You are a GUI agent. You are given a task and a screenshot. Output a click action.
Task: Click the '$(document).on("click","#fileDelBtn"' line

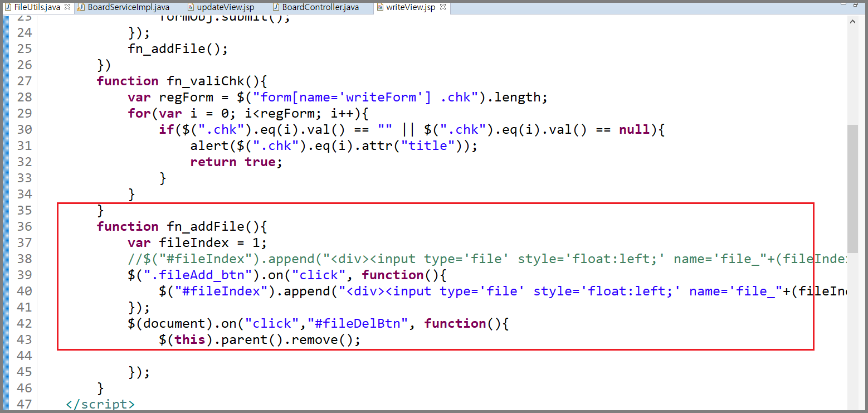click(318, 323)
